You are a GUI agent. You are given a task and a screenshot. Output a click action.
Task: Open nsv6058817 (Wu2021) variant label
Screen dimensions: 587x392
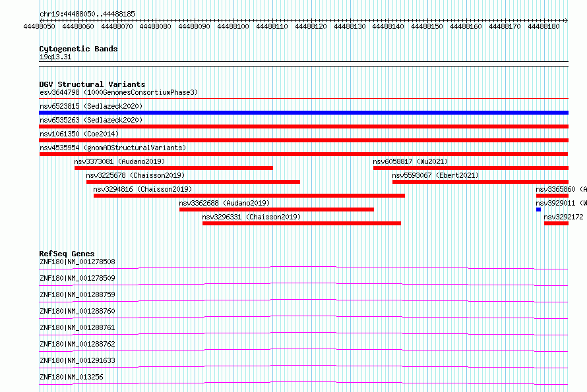point(410,161)
